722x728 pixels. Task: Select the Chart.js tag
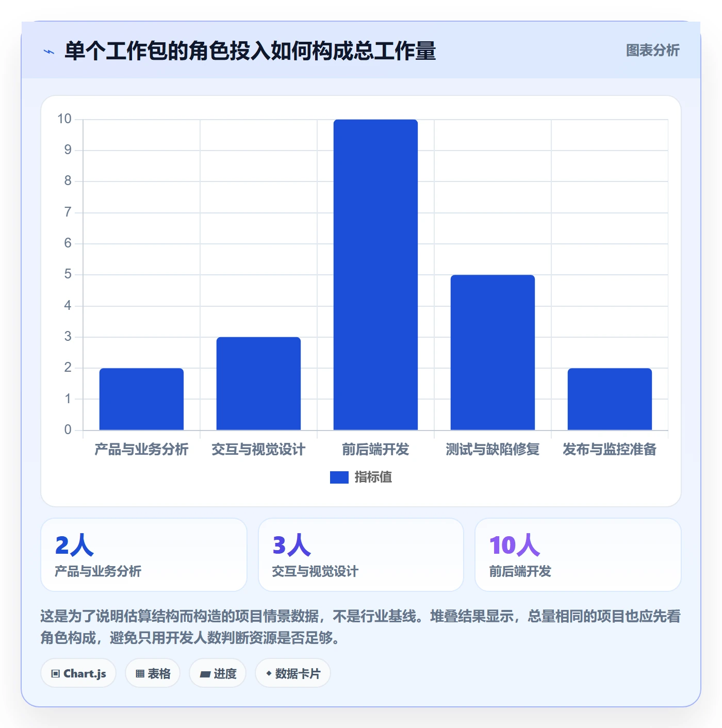(x=78, y=673)
